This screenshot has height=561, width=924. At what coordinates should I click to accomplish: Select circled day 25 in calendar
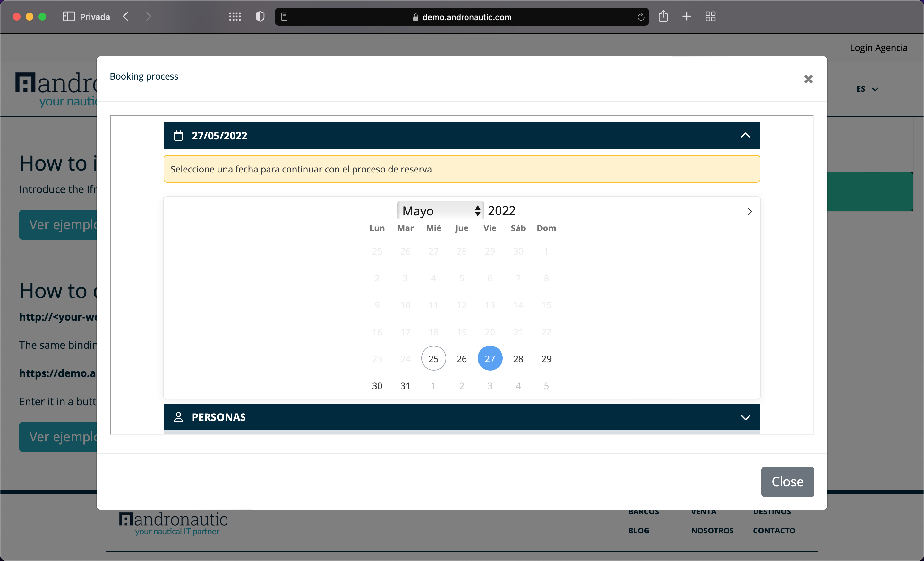click(433, 359)
